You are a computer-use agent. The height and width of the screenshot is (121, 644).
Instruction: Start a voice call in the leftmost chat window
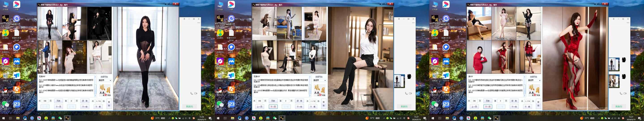coord(192,93)
